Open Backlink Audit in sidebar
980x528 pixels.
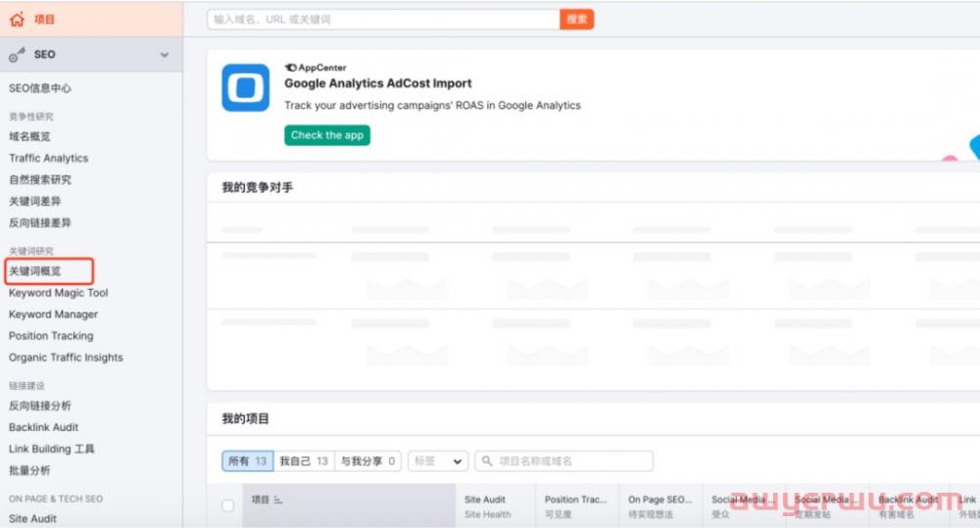(44, 427)
